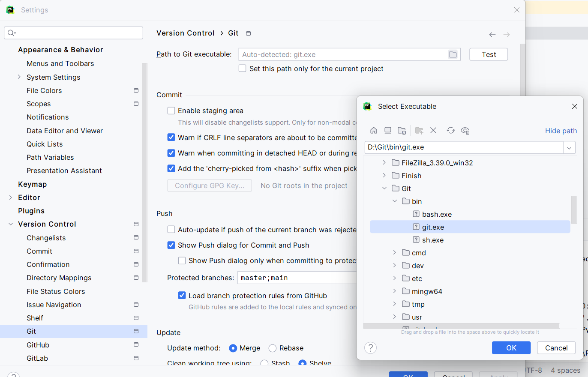Expand the mingw64 folder
This screenshot has width=588, height=377.
coord(395,291)
